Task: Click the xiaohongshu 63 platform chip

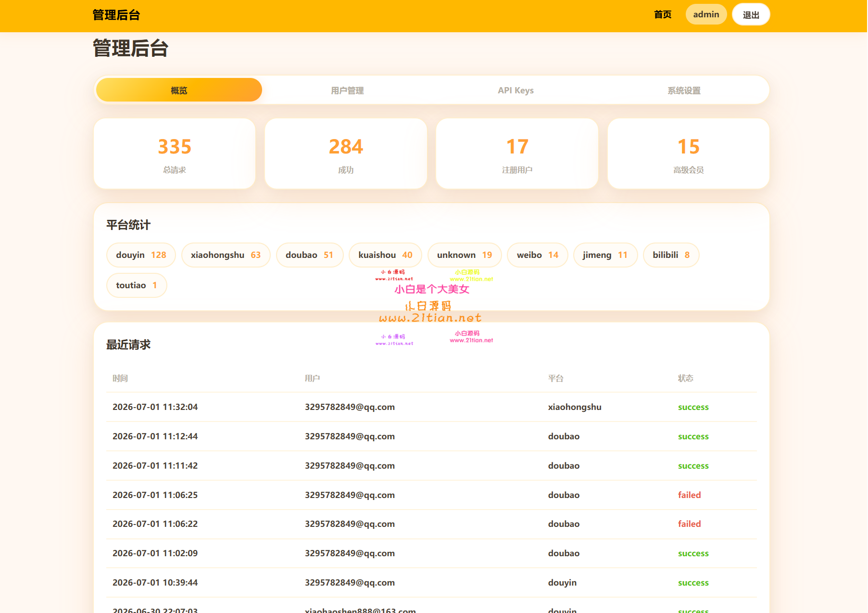Action: click(x=226, y=255)
